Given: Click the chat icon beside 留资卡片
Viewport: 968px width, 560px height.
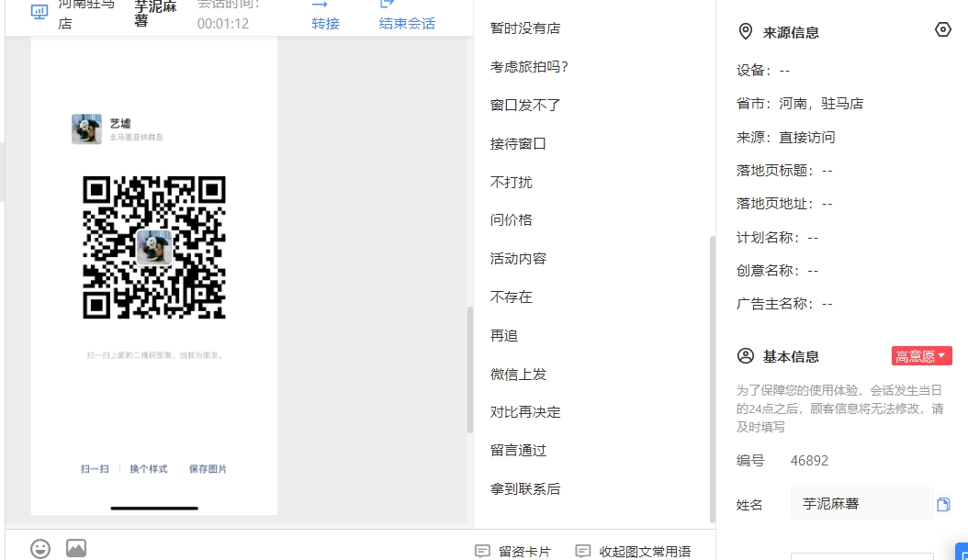Looking at the screenshot, I should 483,551.
